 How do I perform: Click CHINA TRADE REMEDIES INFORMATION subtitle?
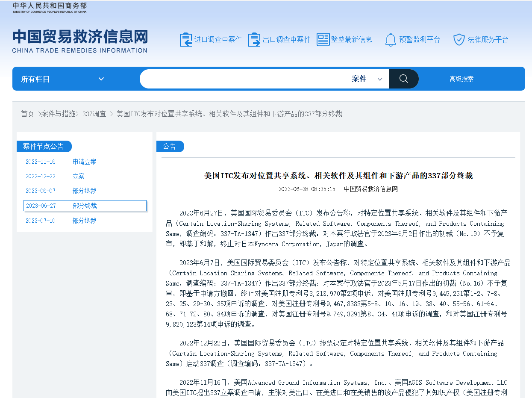[80, 50]
